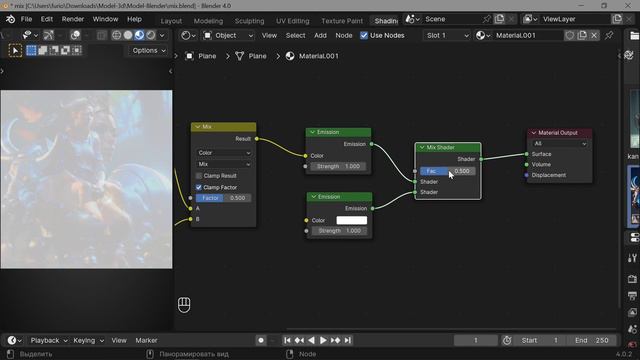The width and height of the screenshot is (640, 360).
Task: Toggle viewport gizmos icon
Action: (49, 35)
